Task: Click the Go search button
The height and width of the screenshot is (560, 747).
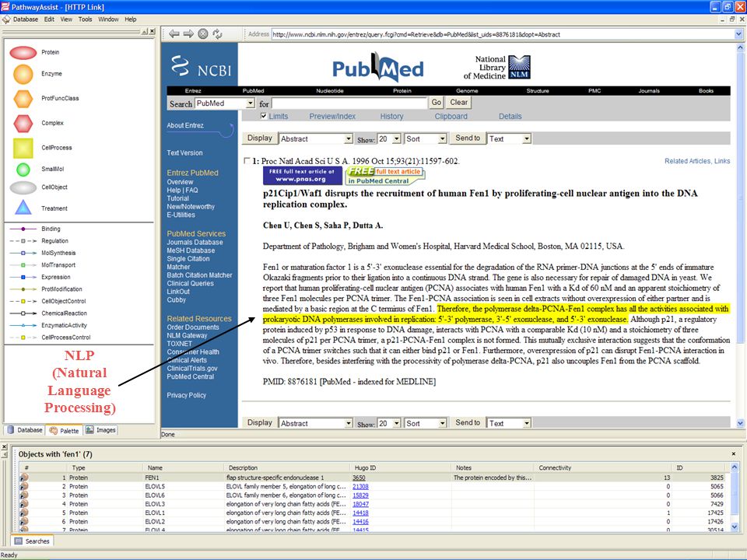Action: [x=437, y=103]
